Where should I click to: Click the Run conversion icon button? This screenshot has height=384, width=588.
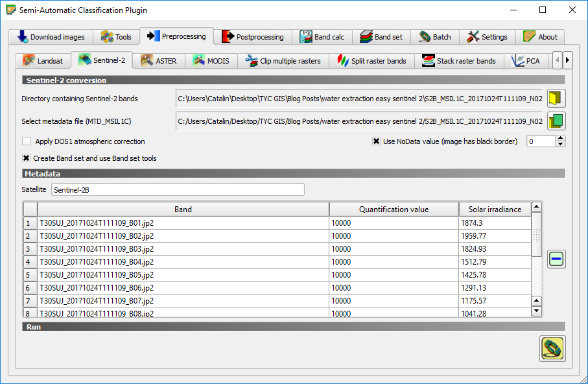[552, 349]
